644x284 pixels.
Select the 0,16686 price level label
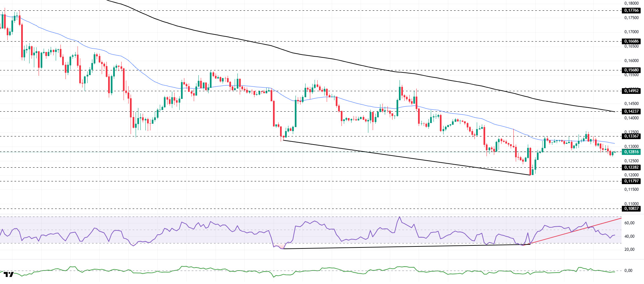(631, 41)
